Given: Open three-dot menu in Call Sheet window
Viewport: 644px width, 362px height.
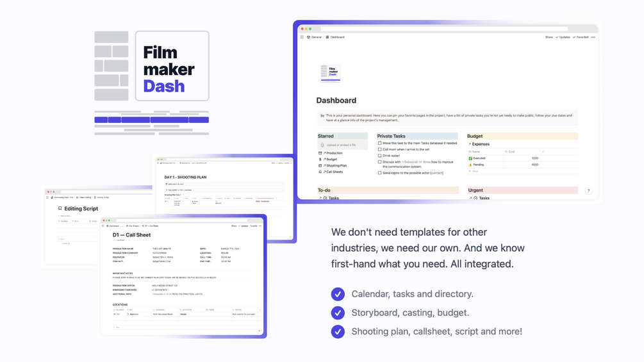Looking at the screenshot, I should [x=260, y=226].
